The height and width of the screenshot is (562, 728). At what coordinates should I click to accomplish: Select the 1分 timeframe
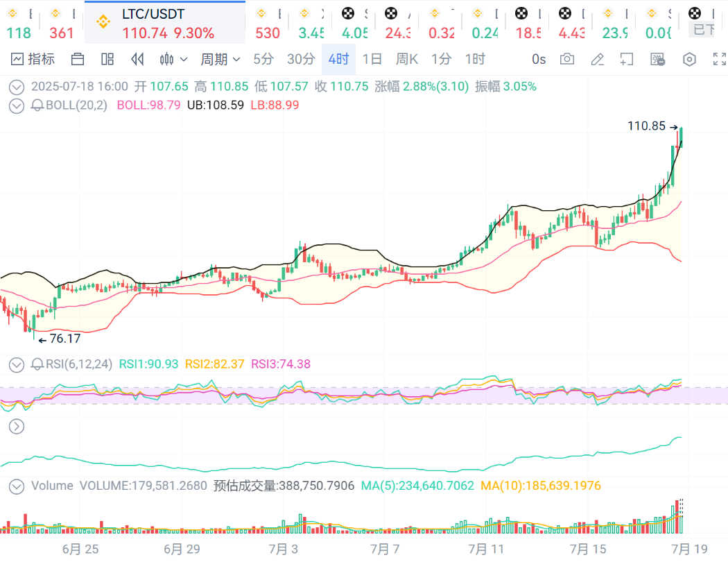tap(441, 60)
